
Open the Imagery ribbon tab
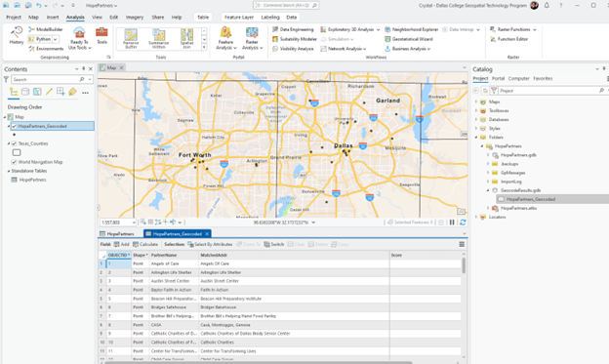point(135,18)
